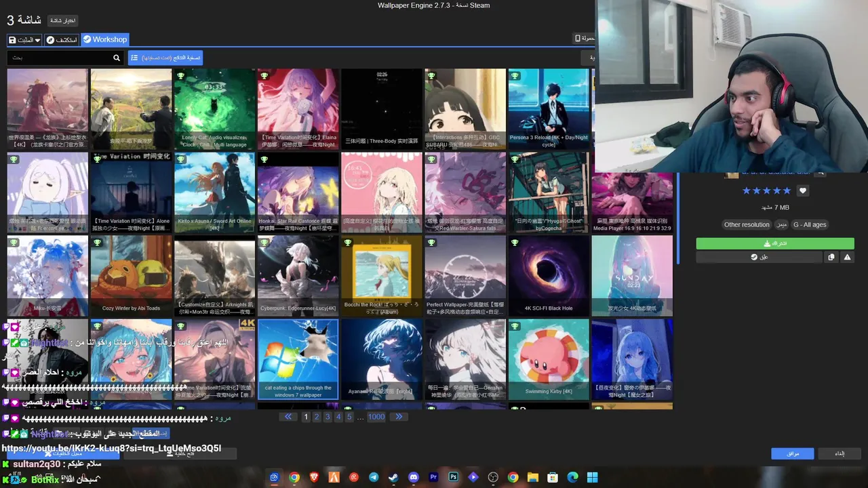This screenshot has width=868, height=488.
Task: Click the 'Change screen' button near the Screen 3 title
Action: 62,20
